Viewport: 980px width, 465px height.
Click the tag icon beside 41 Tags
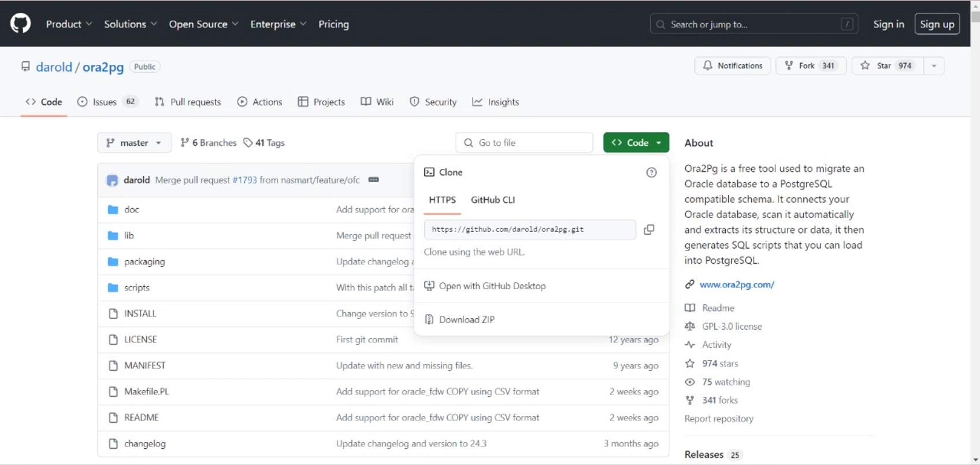[x=248, y=142]
